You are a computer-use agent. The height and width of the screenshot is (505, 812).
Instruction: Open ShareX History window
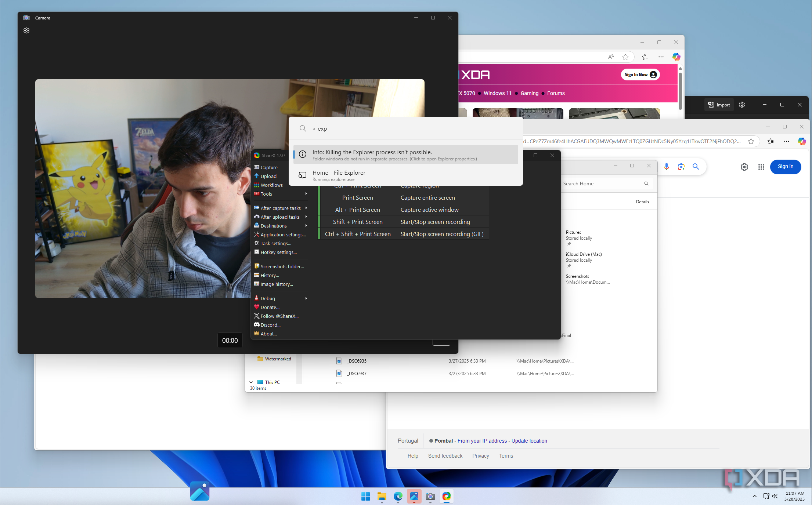click(267, 275)
